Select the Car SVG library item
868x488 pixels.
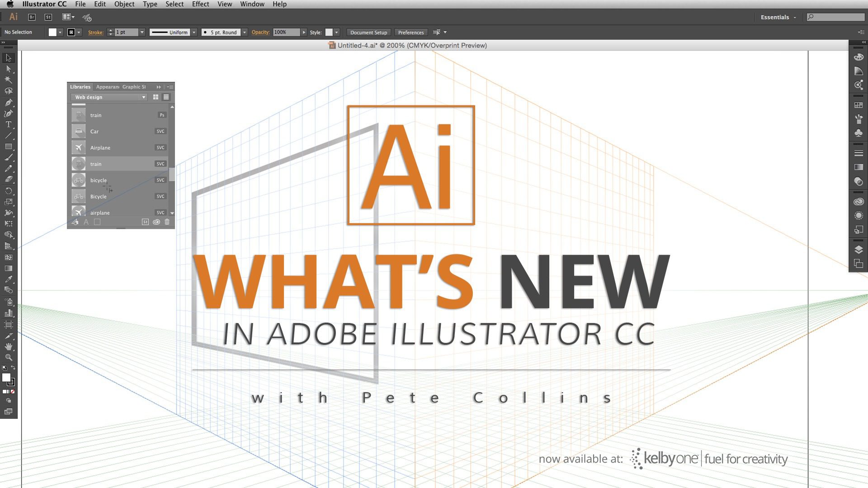[x=119, y=131]
